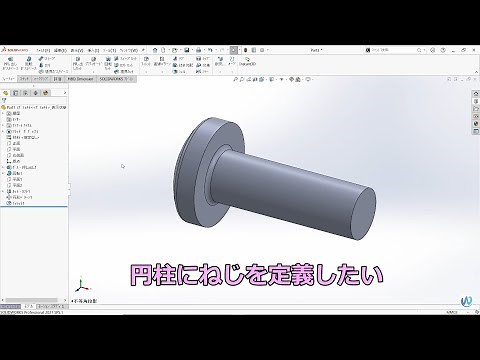Image resolution: width=480 pixels, height=360 pixels.
Task: Click Zoom to Fit in view toolbar
Action: tap(236, 79)
